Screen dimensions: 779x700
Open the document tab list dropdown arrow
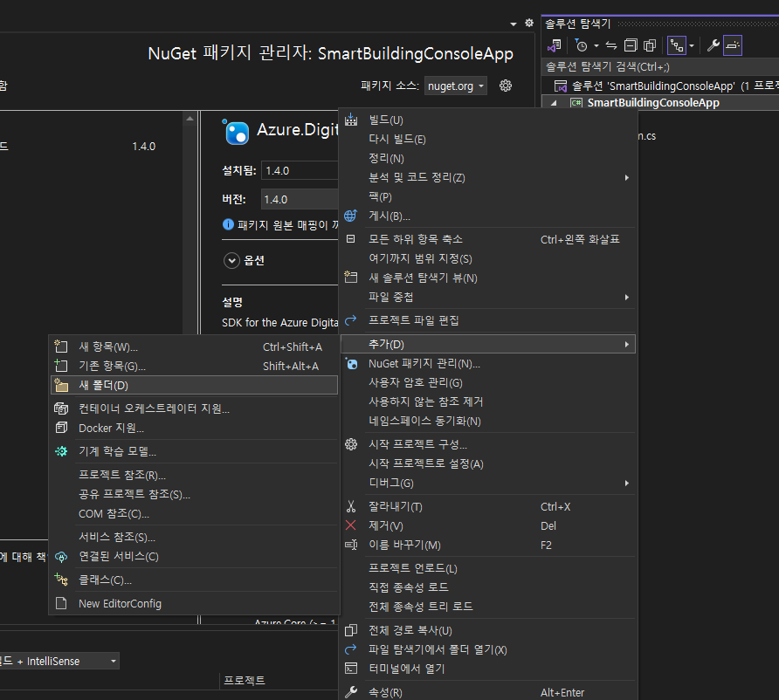(x=514, y=24)
